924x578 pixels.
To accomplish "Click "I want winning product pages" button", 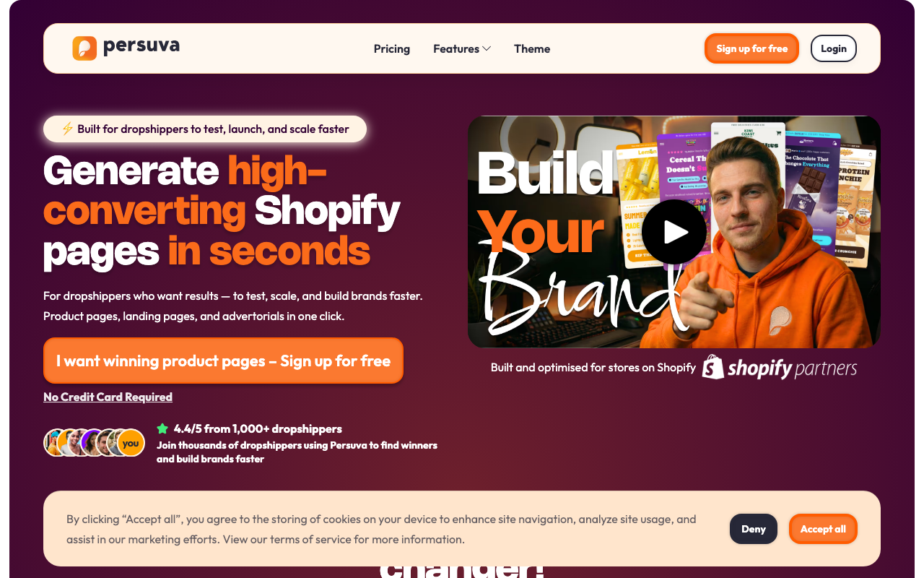I will [x=223, y=361].
